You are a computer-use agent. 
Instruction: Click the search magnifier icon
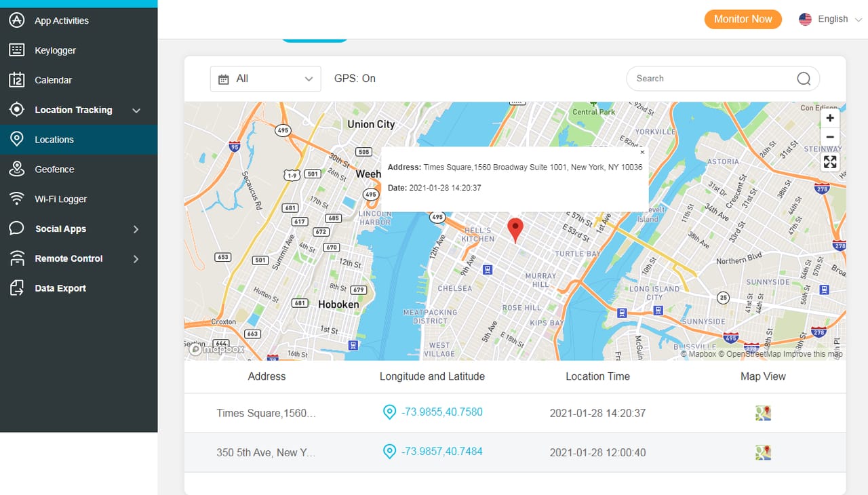[x=804, y=79]
